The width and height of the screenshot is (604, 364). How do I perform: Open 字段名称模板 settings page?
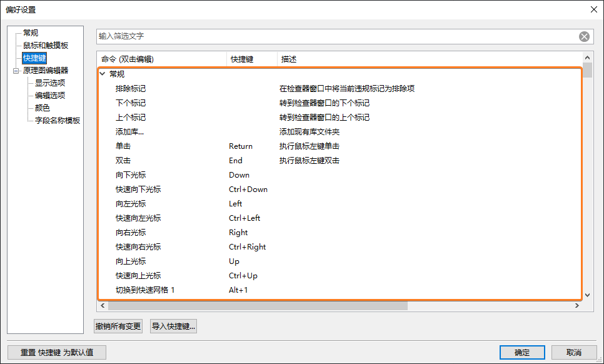(x=58, y=120)
